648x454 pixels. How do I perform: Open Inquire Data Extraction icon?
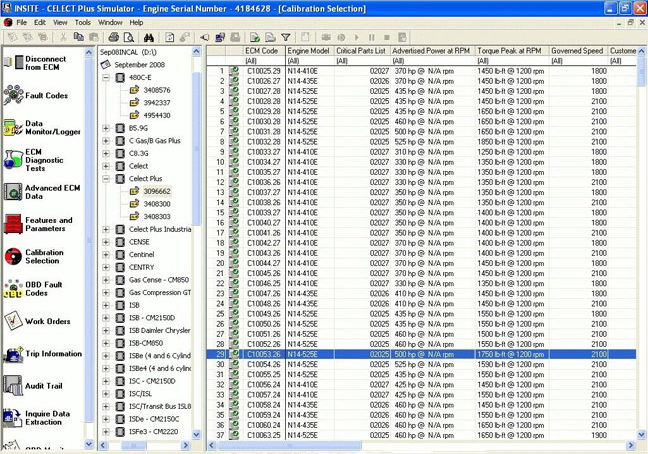click(13, 418)
